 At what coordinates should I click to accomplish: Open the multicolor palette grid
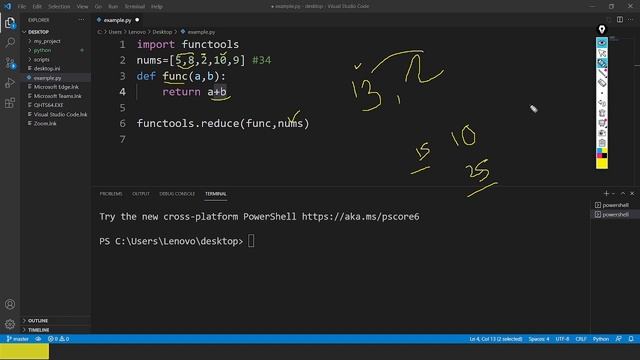pos(602,153)
